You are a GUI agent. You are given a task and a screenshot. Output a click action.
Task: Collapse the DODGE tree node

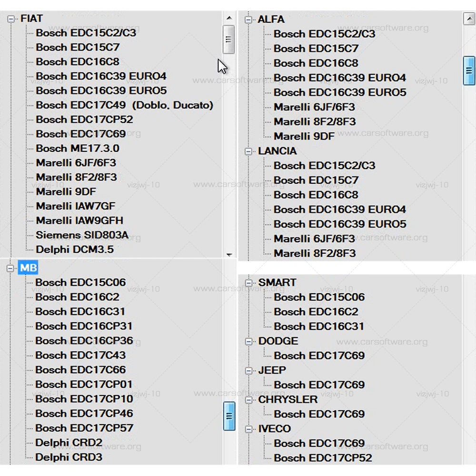pyautogui.click(x=248, y=341)
